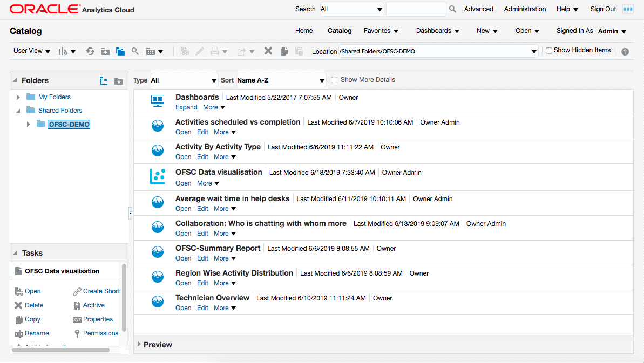Image resolution: width=644 pixels, height=363 pixels.
Task: Open the Sort Name A-Z dropdown
Action: pyautogui.click(x=281, y=80)
